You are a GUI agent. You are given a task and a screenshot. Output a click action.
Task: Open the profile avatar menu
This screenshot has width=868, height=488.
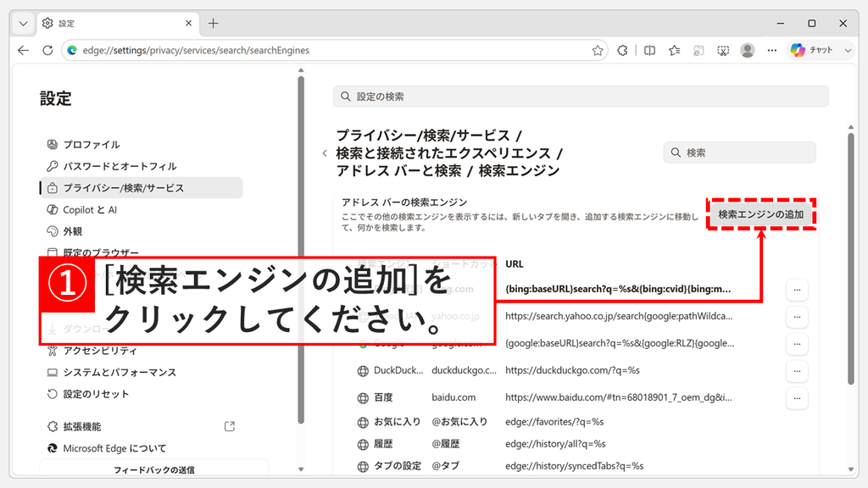pyautogui.click(x=748, y=50)
